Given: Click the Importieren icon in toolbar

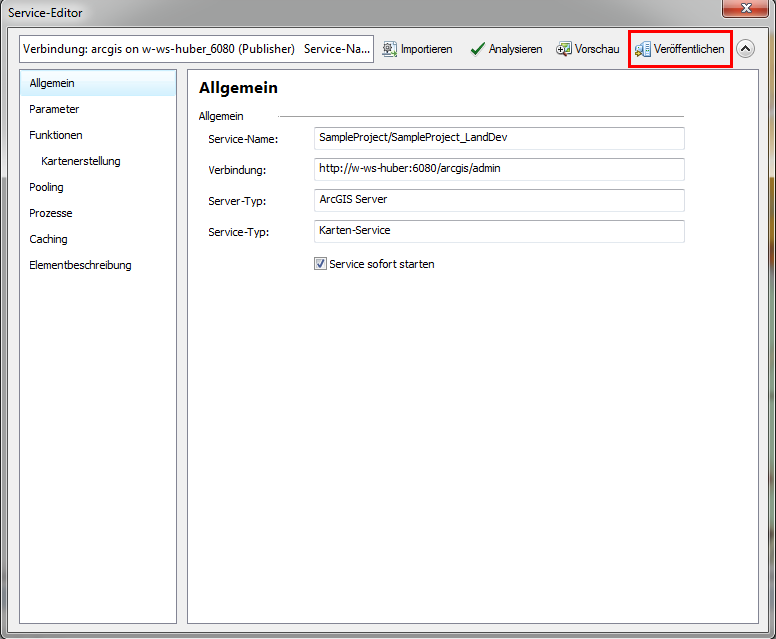Looking at the screenshot, I should pyautogui.click(x=390, y=49).
